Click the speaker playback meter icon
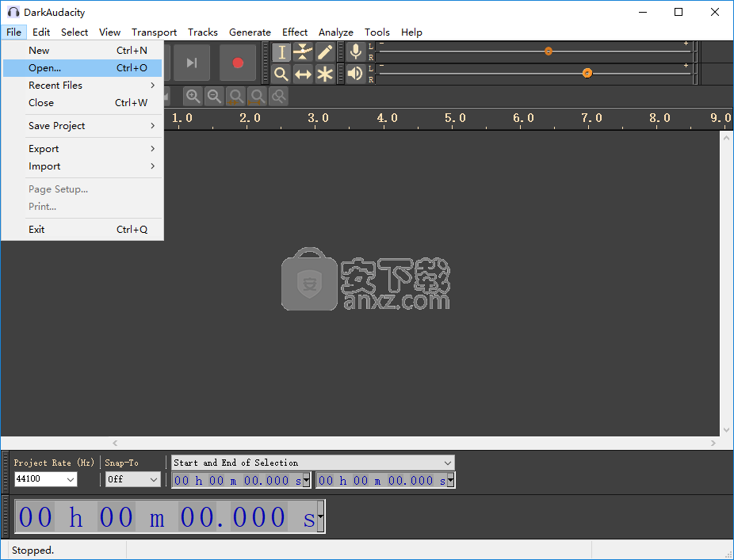This screenshot has width=734, height=560. (x=355, y=74)
